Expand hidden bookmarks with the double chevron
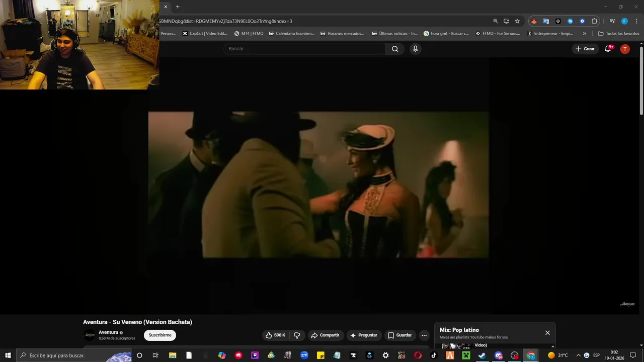644x362 pixels. click(584, 34)
